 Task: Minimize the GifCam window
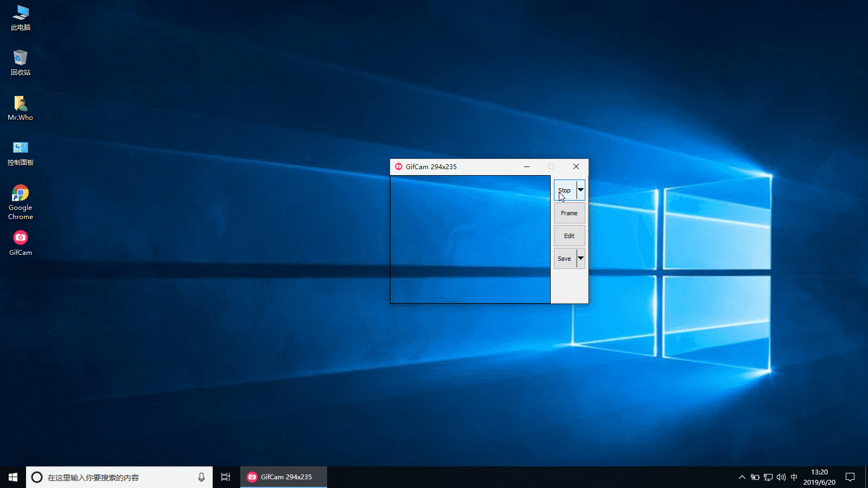(x=526, y=166)
